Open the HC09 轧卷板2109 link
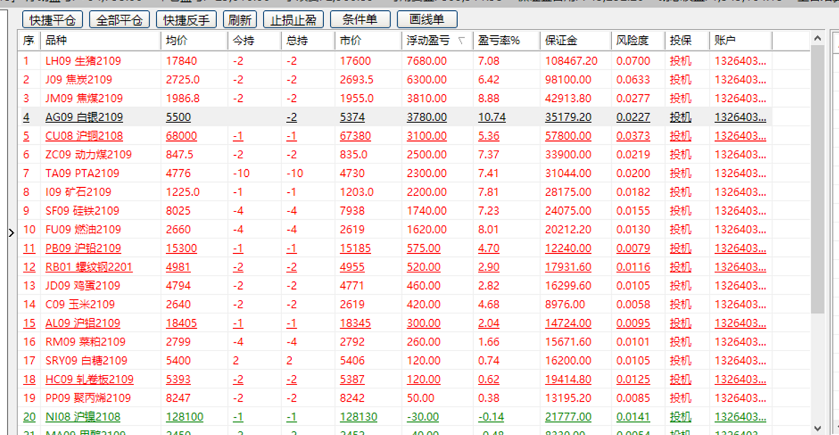This screenshot has height=435, width=839. point(89,379)
